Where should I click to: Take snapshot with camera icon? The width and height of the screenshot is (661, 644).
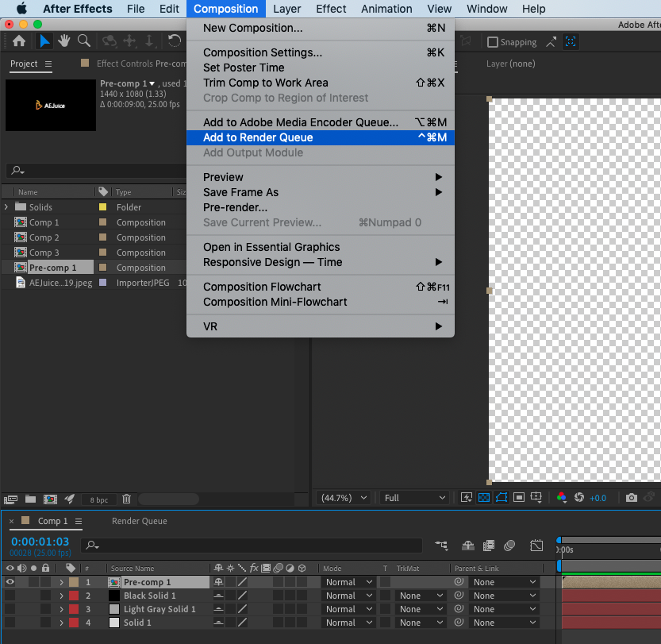[x=631, y=498]
